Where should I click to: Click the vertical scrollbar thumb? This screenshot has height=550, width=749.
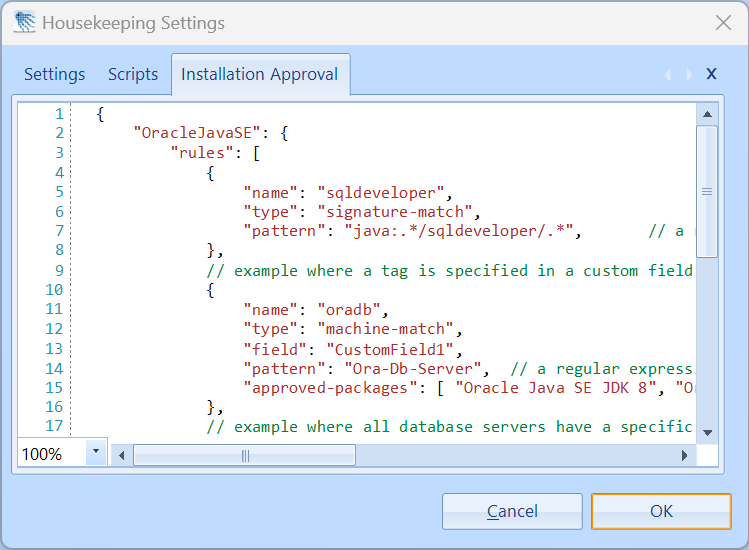pyautogui.click(x=707, y=191)
